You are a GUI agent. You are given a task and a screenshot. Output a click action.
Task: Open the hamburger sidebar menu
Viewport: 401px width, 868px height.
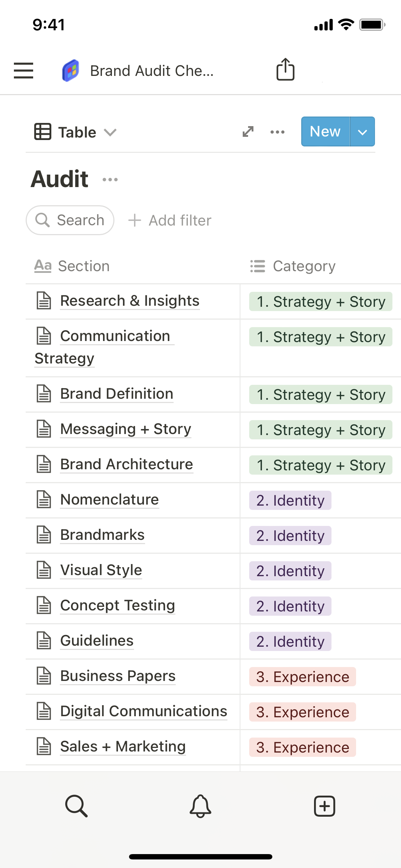[24, 70]
